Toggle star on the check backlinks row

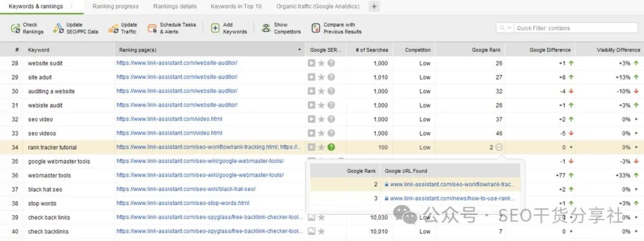tap(321, 231)
